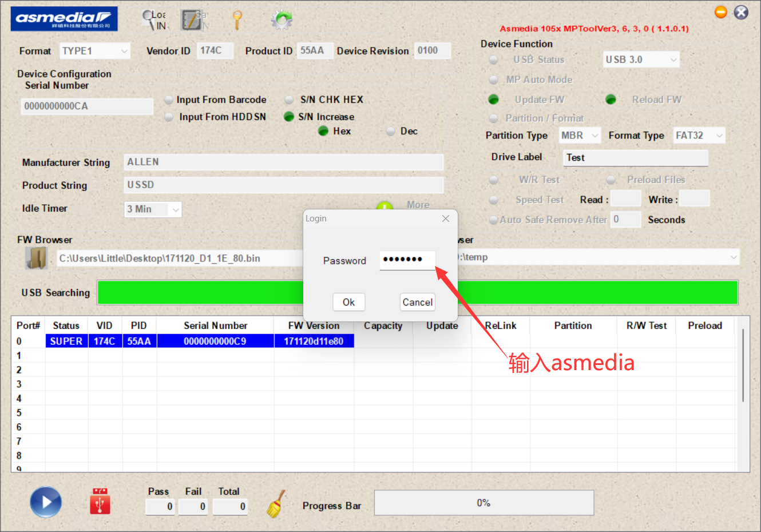Select FW version cell 171120d11e80
Image resolution: width=761 pixels, height=532 pixels.
tap(314, 342)
